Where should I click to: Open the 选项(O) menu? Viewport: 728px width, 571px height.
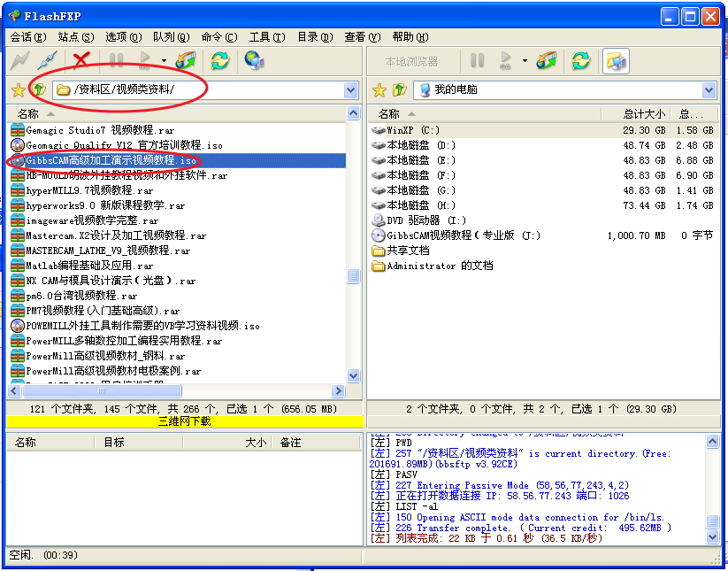pyautogui.click(x=124, y=37)
